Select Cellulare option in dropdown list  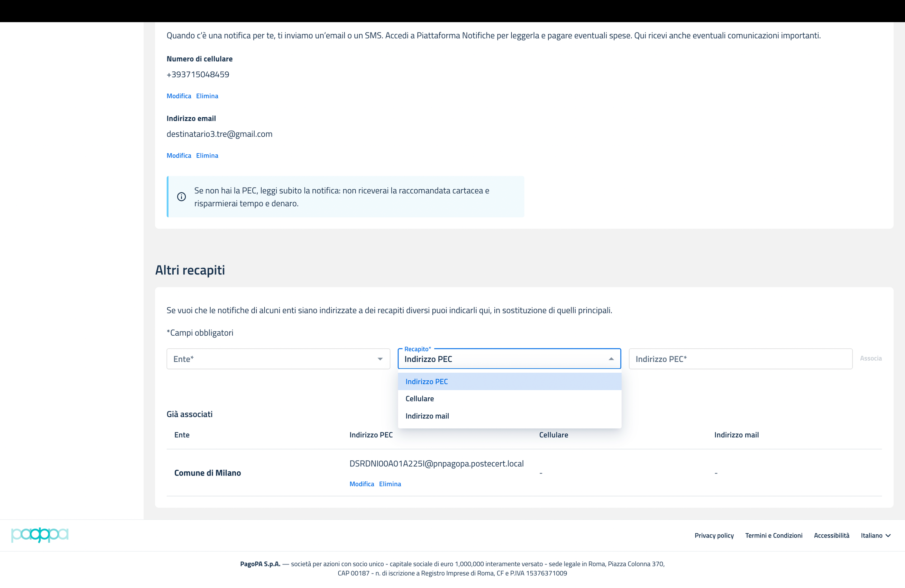coord(419,399)
